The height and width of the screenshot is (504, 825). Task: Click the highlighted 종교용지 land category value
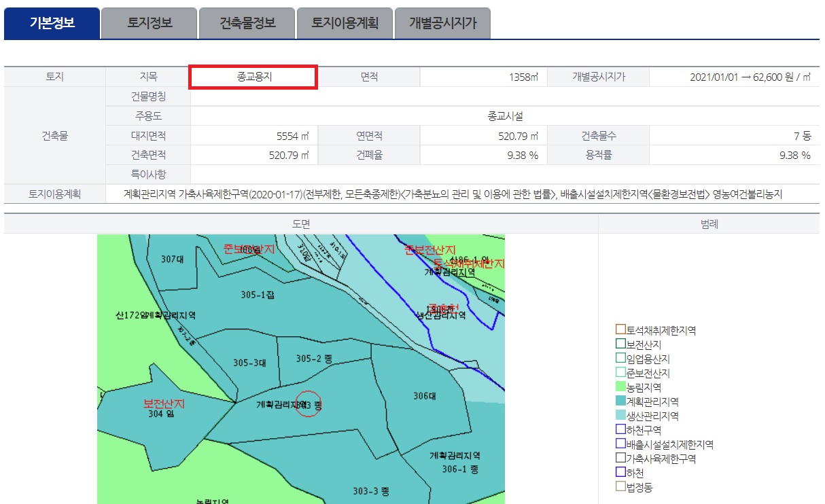[x=252, y=77]
